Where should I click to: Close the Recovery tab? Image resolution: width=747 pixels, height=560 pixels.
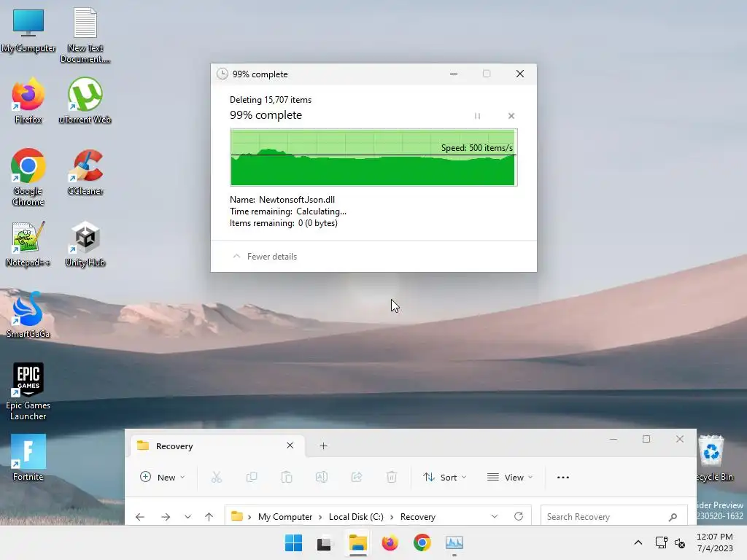(290, 446)
